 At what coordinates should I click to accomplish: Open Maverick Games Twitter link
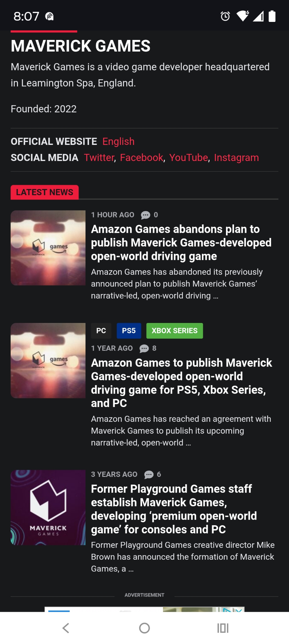point(99,157)
